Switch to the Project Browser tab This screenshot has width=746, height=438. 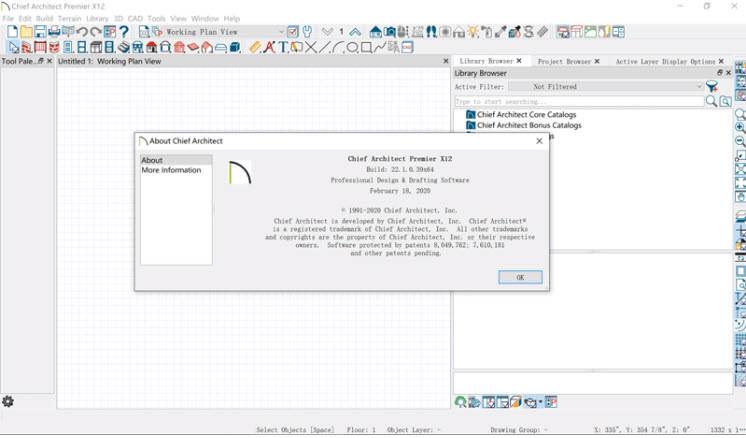564,61
